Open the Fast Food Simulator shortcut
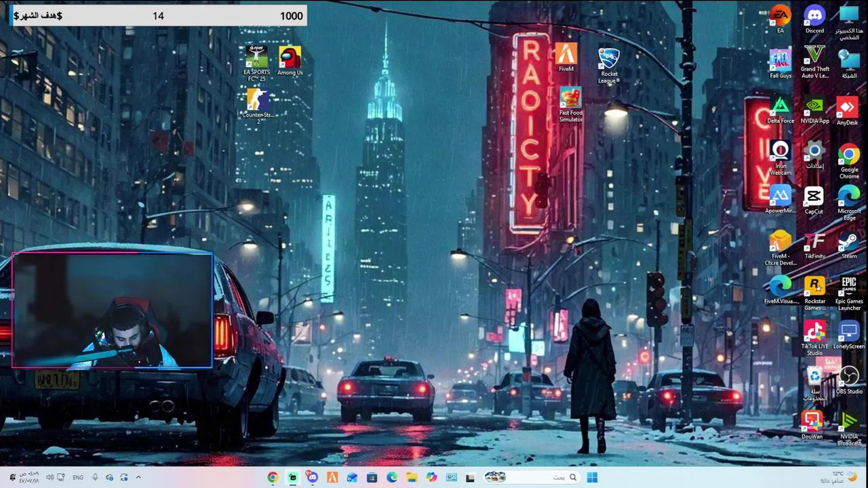 tap(570, 105)
